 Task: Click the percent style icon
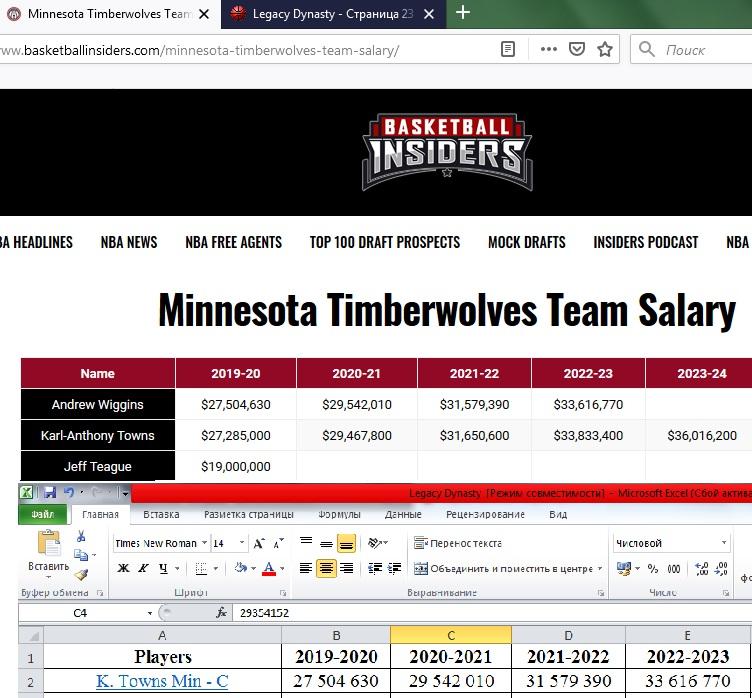[652, 568]
